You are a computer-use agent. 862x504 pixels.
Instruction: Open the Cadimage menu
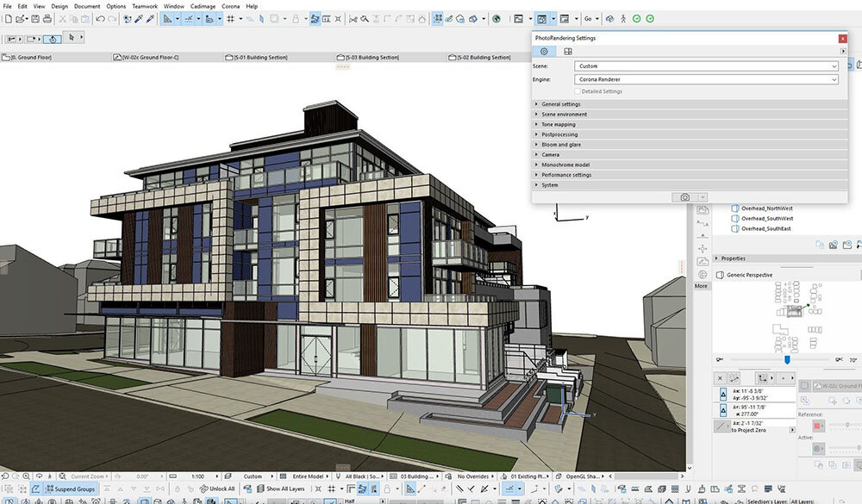202,6
